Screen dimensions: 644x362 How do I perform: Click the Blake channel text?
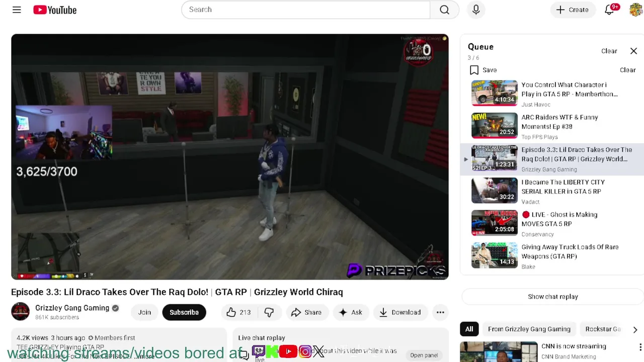point(528,266)
